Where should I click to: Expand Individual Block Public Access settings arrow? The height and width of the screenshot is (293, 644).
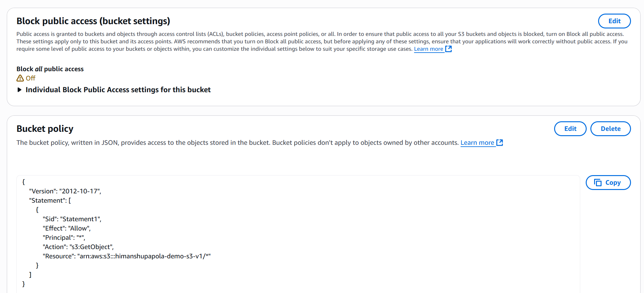pos(20,90)
